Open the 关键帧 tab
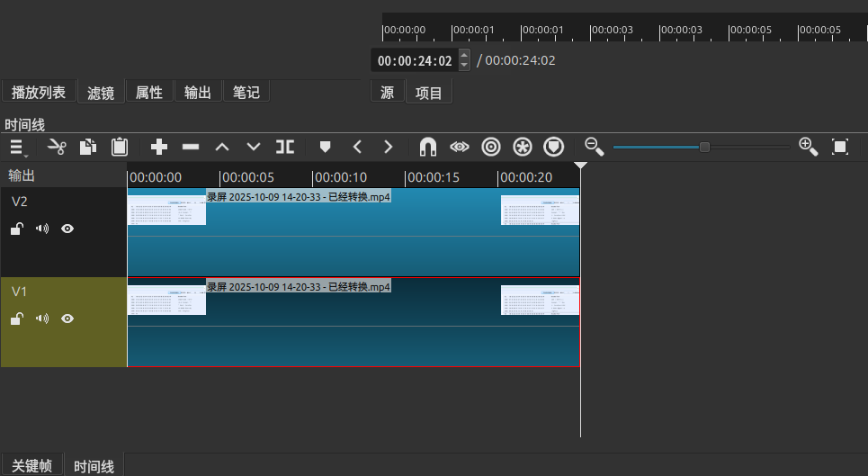 31,465
